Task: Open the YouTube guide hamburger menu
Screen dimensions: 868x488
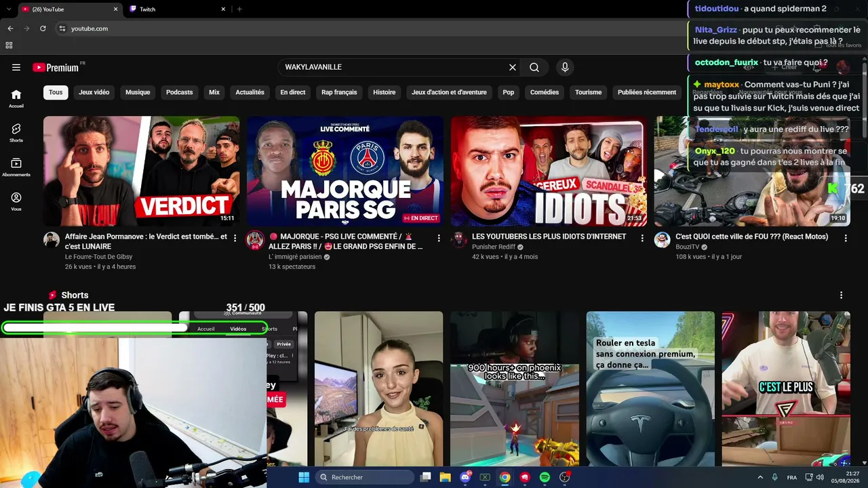Action: click(16, 67)
